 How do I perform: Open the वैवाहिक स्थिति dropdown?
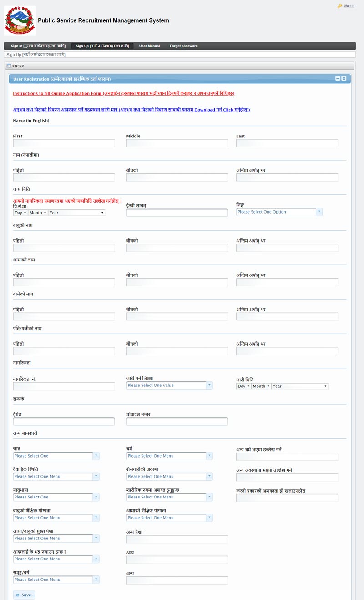(56, 476)
